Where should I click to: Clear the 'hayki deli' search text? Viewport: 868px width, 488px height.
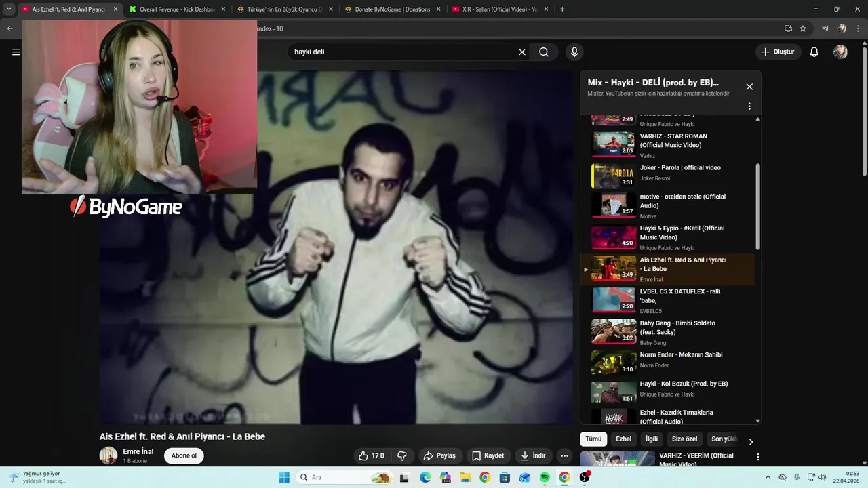pyautogui.click(x=522, y=52)
